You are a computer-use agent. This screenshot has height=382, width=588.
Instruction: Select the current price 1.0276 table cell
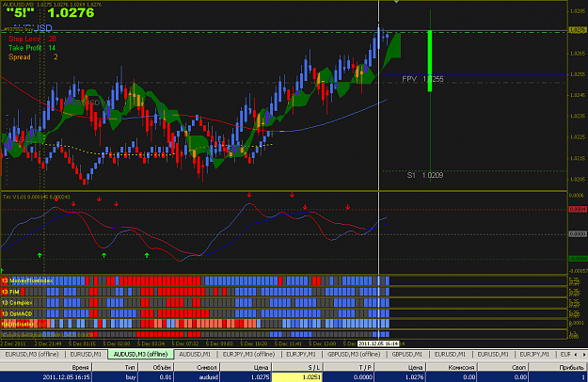pyautogui.click(x=401, y=377)
